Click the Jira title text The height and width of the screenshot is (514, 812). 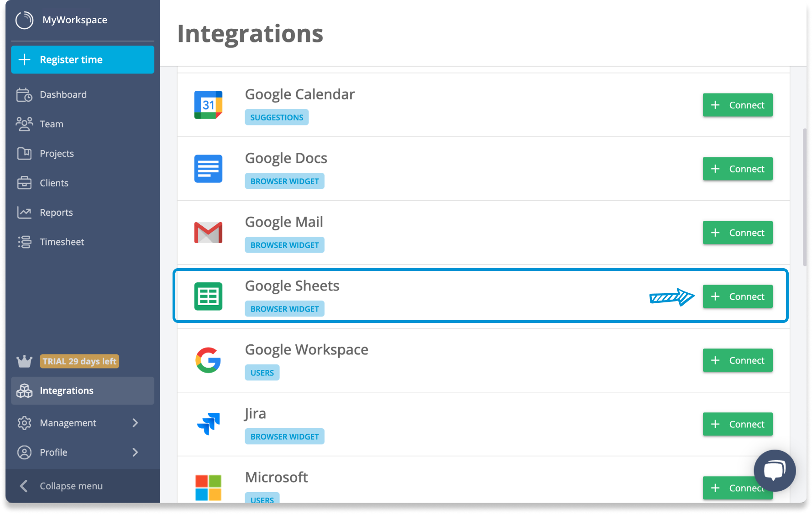click(255, 414)
